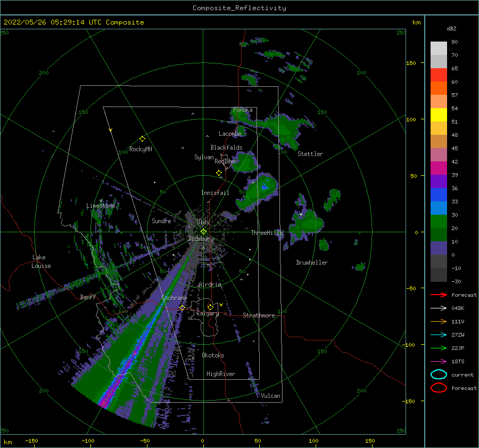This screenshot has width=479, height=448.
Task: Click the Drumheller city label
Action: (x=312, y=263)
